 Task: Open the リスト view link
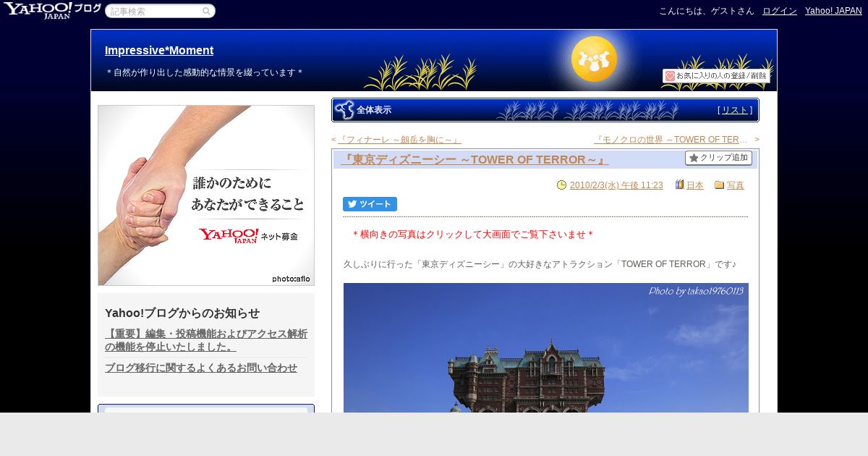point(735,110)
